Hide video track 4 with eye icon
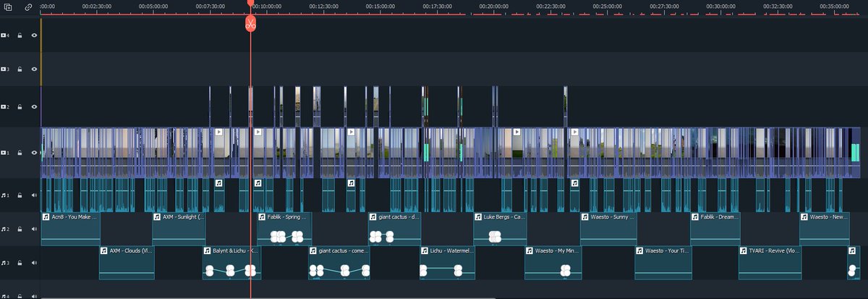Viewport: 868px width, 299px height. tap(34, 35)
